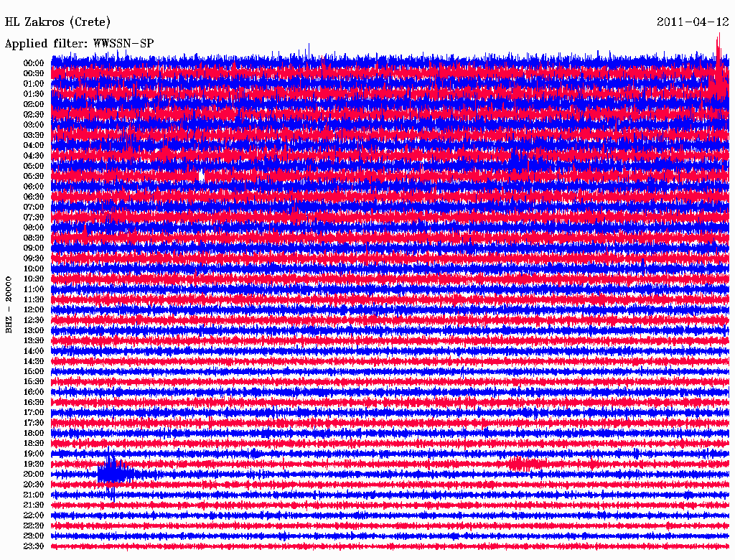Select the 21:00 time label
This screenshot has height=560, width=735.
34,495
